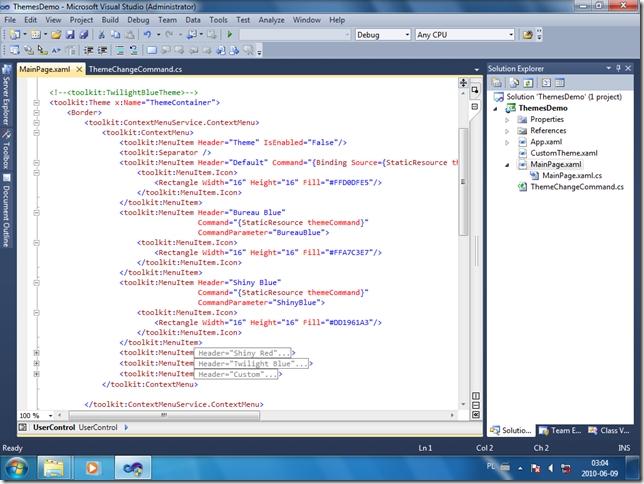Toggle auto-hide pin on Solution Explorer
Viewport: 644px width, 484px height.
[x=618, y=68]
